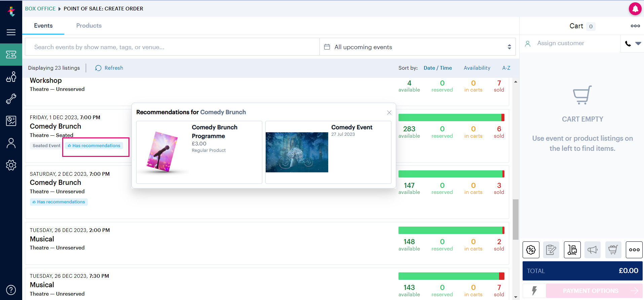Open the Workshop event listing
Screen dimensions: 644x300
pos(46,80)
